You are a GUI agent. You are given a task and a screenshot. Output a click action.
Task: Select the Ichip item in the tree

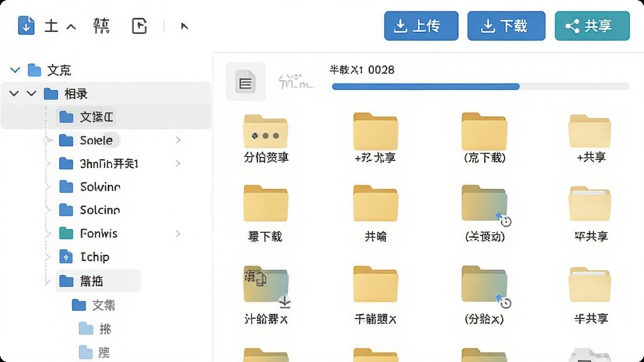pyautogui.click(x=84, y=257)
